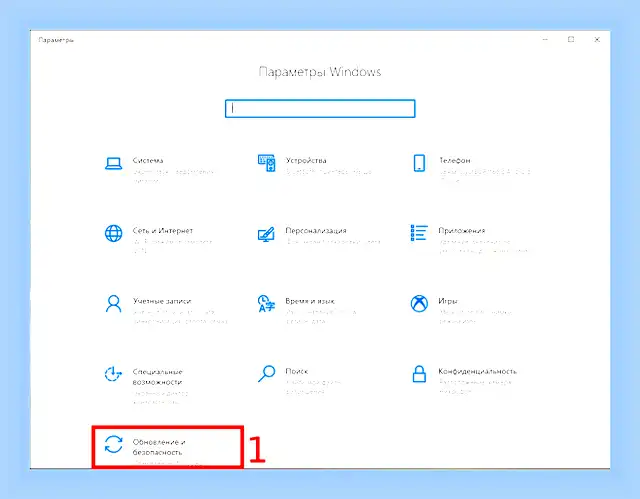Open the Приложения list icon
Image resolution: width=640 pixels, height=499 pixels.
click(419, 233)
